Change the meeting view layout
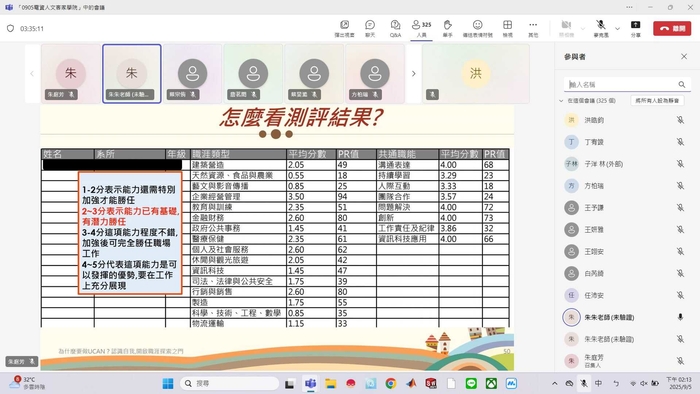Screen dimensions: 700x394 pyautogui.click(x=508, y=29)
